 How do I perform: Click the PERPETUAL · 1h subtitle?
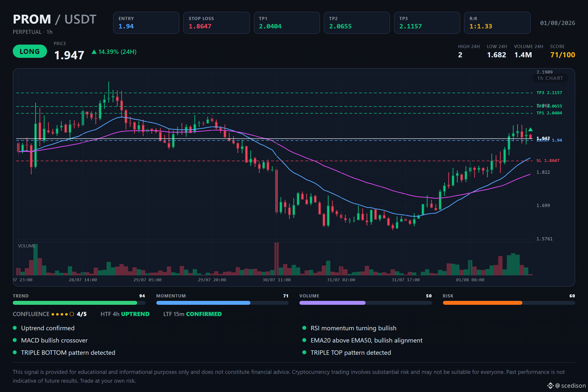(33, 32)
